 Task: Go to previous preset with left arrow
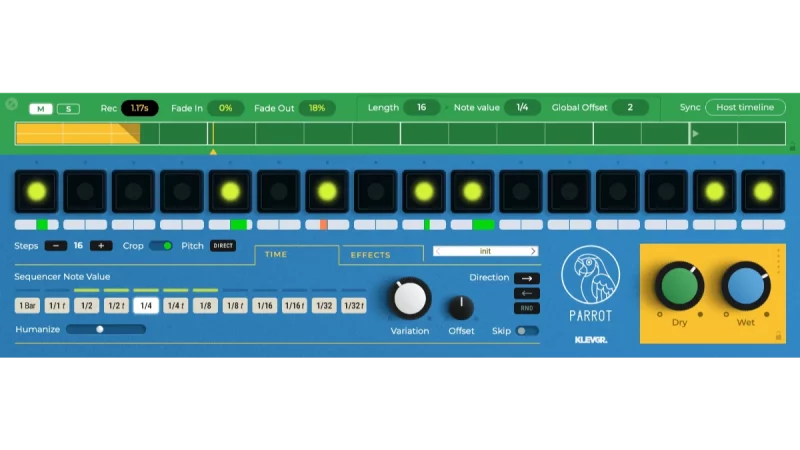click(x=438, y=251)
